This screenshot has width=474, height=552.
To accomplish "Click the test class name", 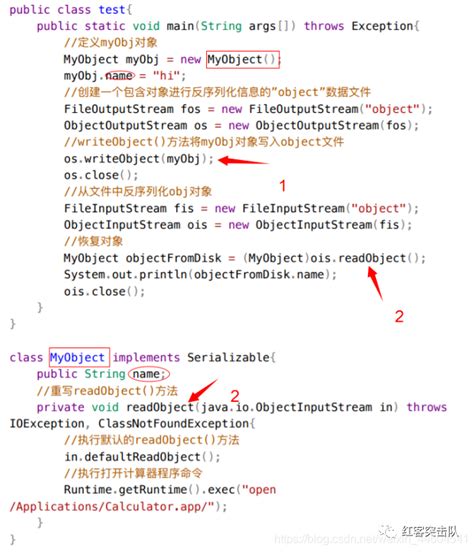I will pyautogui.click(x=112, y=10).
